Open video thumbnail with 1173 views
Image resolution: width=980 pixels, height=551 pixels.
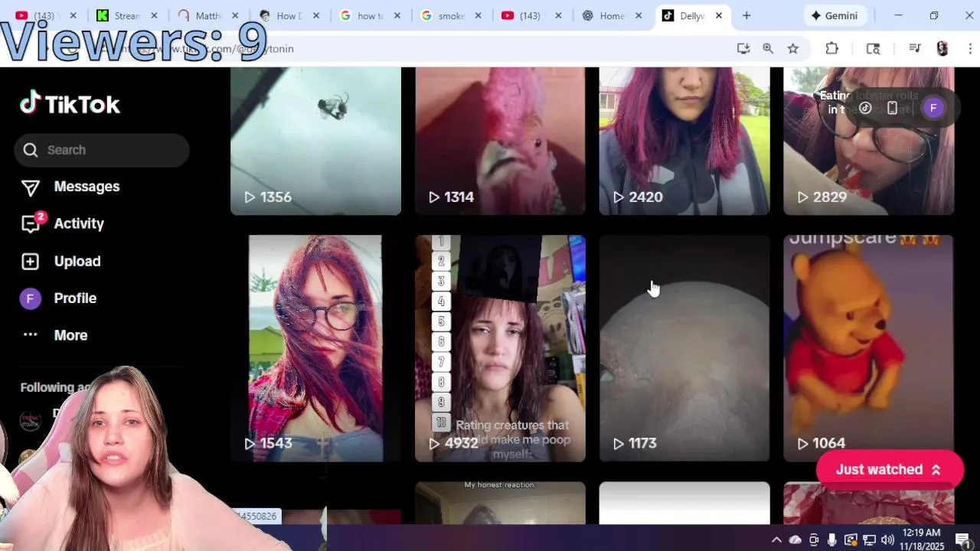click(684, 348)
